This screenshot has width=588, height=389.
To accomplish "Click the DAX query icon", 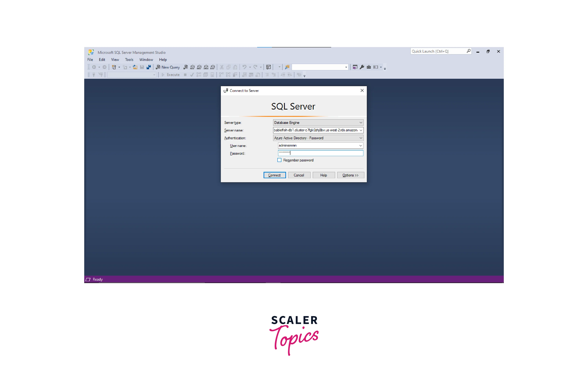I will click(213, 67).
